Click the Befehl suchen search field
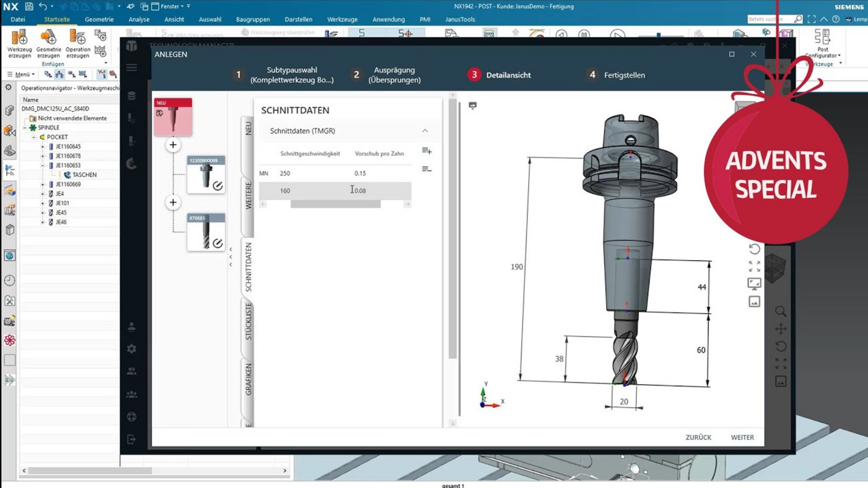The height and width of the screenshot is (488, 868). tap(770, 19)
